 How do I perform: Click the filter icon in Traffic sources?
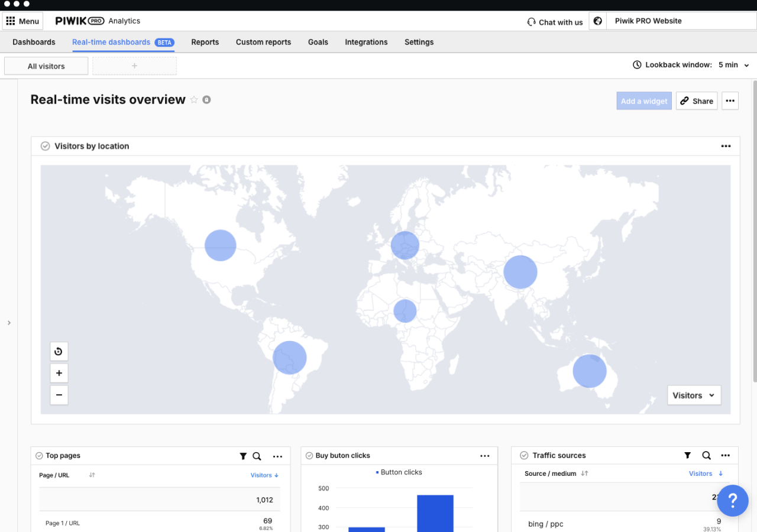[x=687, y=456]
